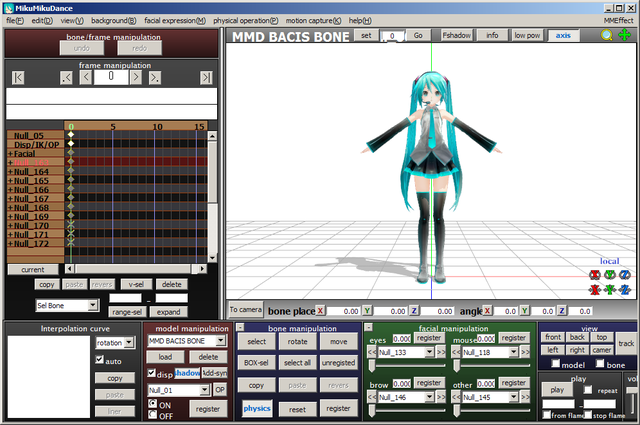Image resolution: width=640 pixels, height=425 pixels.
Task: Toggle the auto interpolation checkbox
Action: [x=100, y=359]
